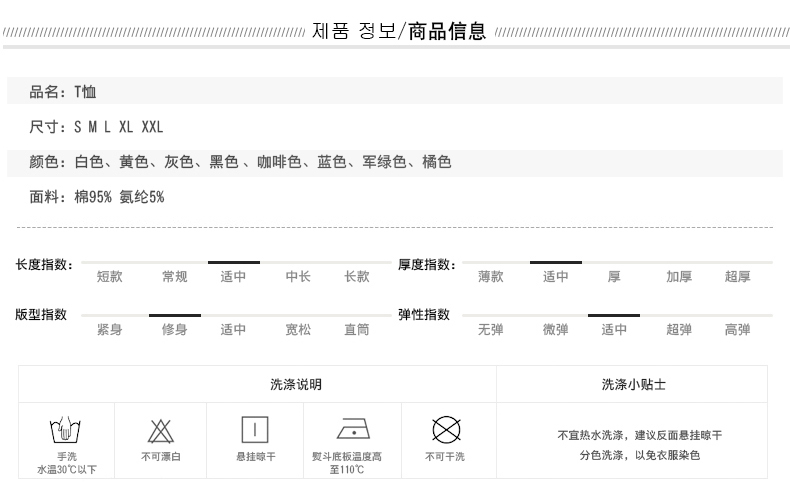
Task: Click 加厚 on the thickness index
Action: point(679,276)
